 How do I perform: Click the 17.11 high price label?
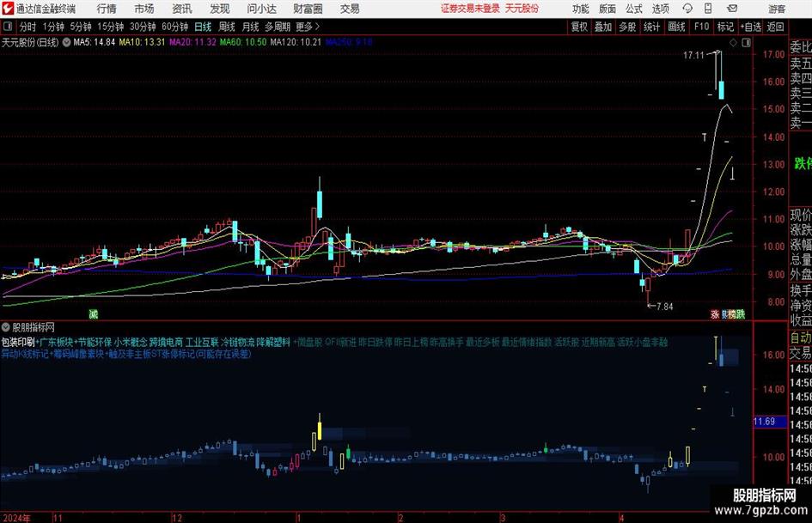[693, 55]
